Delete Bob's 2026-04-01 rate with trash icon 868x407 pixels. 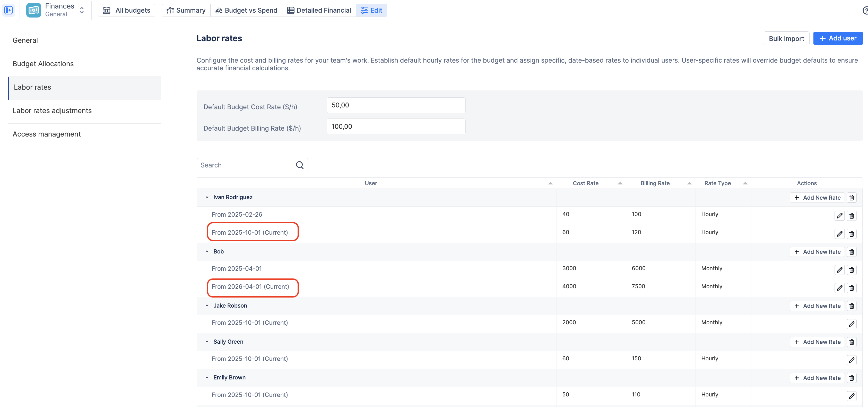[x=852, y=288]
